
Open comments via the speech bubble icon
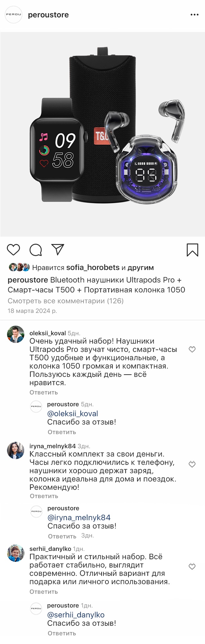(36, 250)
